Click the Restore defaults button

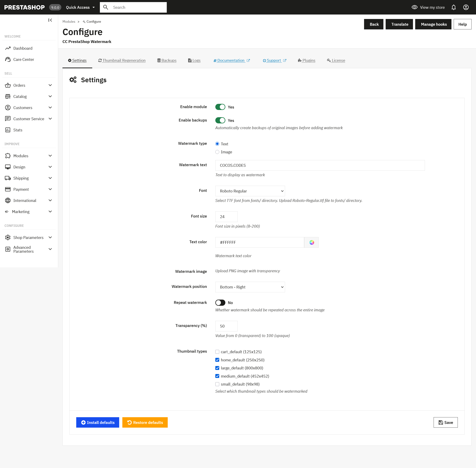tap(145, 422)
